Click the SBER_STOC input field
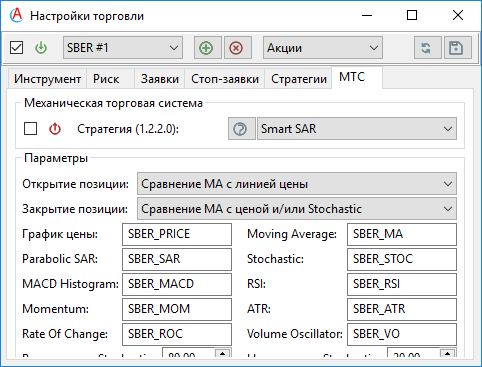 (x=402, y=259)
